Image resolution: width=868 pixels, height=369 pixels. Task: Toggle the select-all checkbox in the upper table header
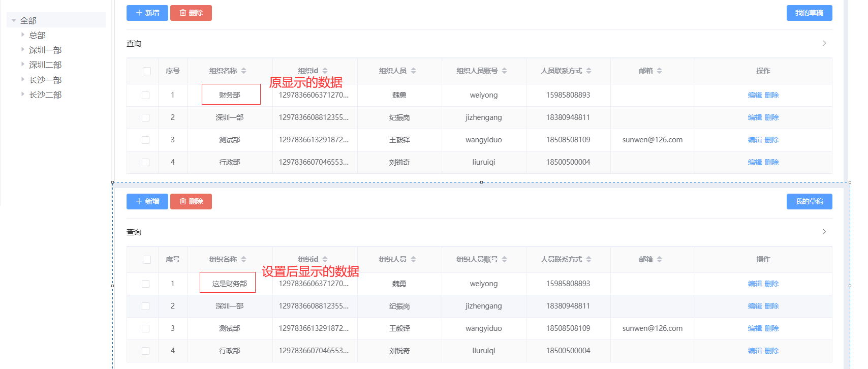coord(147,71)
